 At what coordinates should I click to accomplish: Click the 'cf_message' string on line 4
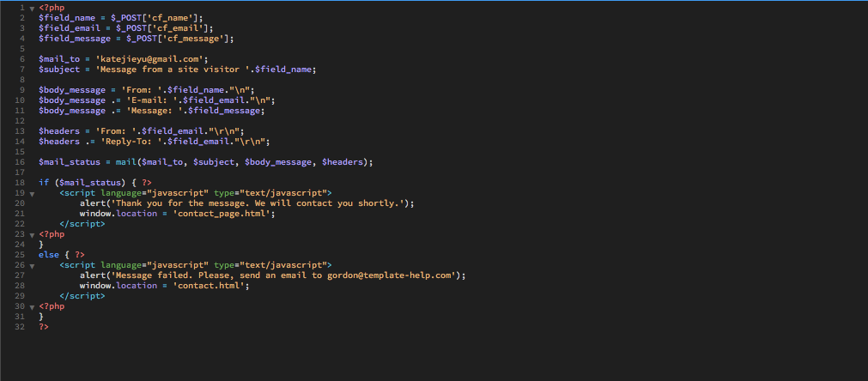(x=195, y=39)
